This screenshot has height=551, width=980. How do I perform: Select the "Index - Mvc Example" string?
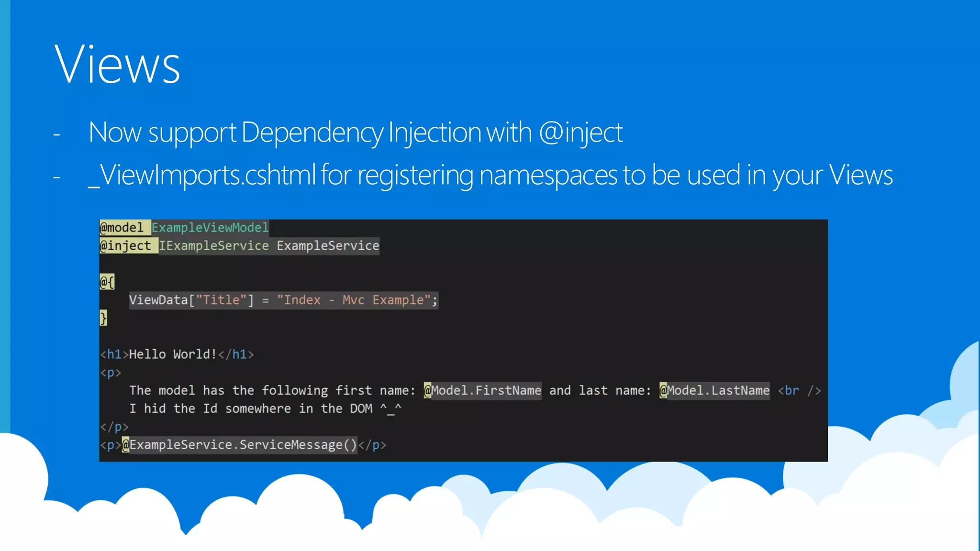pyautogui.click(x=353, y=300)
